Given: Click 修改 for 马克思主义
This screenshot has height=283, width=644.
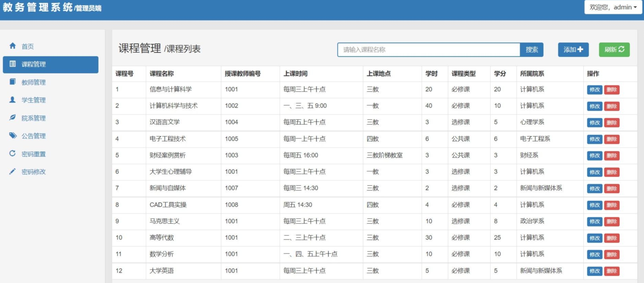Looking at the screenshot, I should coord(595,221).
